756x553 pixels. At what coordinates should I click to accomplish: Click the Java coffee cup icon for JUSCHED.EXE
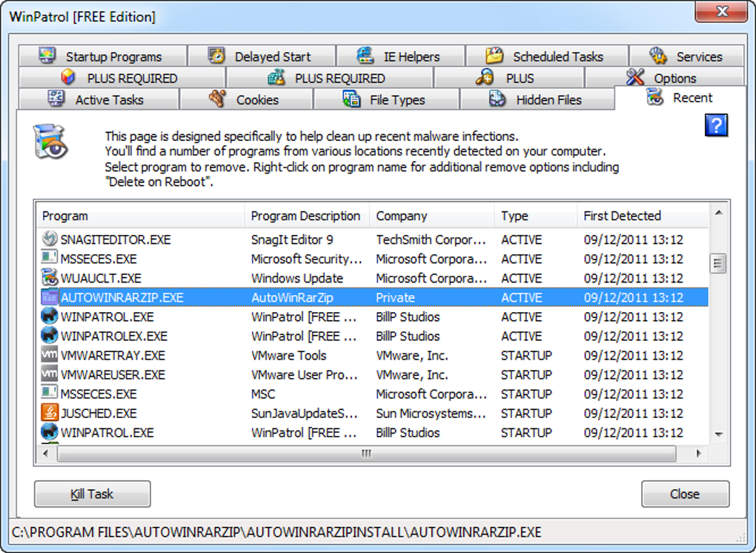point(46,413)
